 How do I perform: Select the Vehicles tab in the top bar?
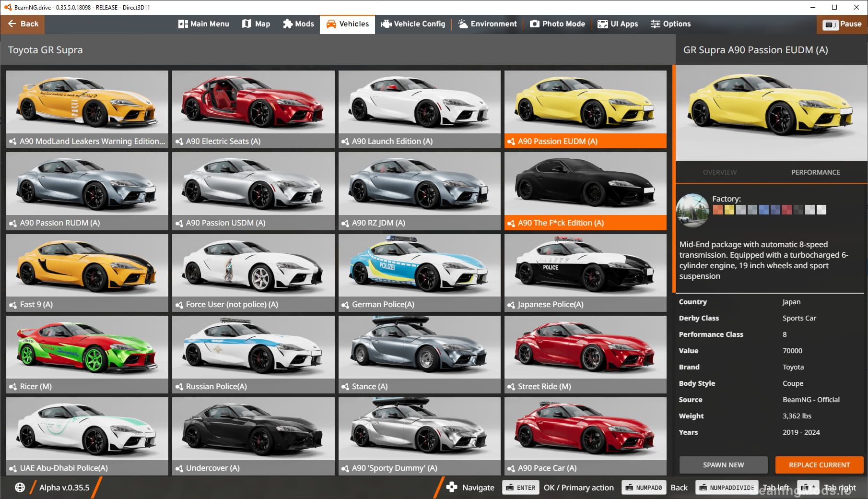pos(348,24)
